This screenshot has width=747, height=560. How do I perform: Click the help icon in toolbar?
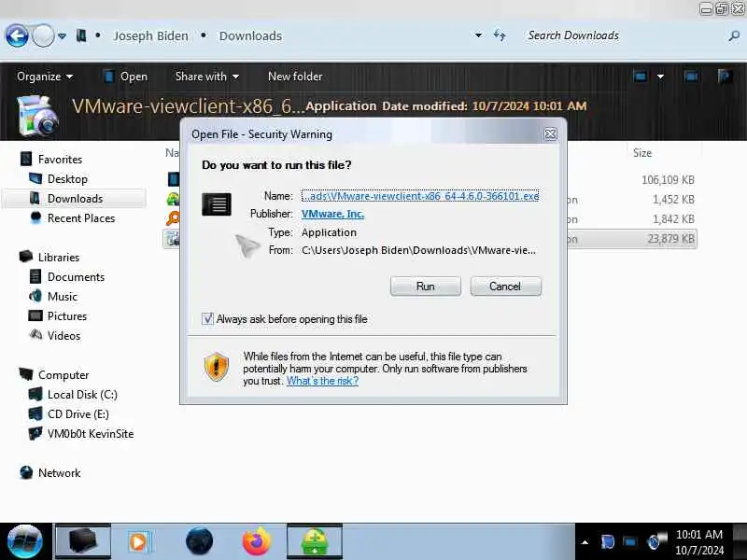(725, 77)
